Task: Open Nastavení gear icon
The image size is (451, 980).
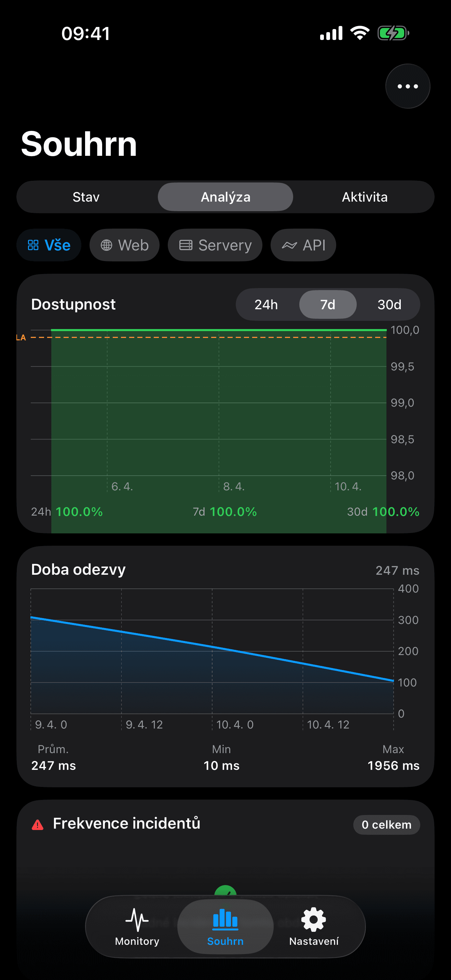Action: pos(313,920)
